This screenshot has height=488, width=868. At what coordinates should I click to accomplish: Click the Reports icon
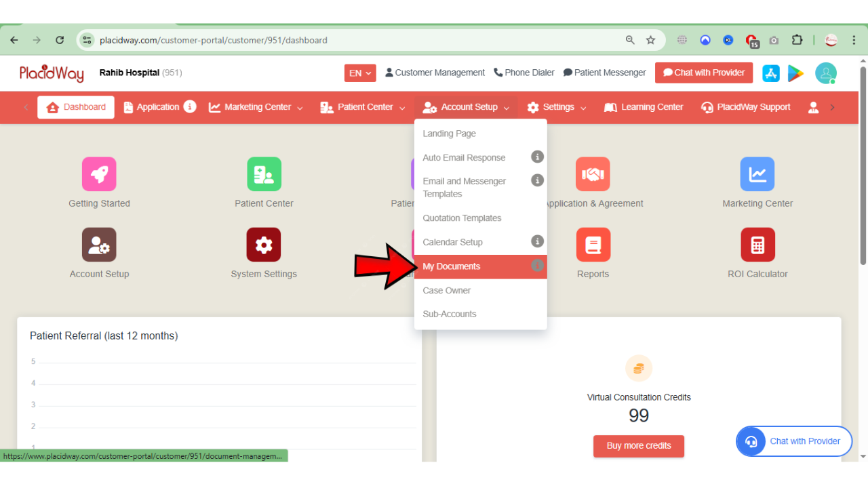coord(593,245)
